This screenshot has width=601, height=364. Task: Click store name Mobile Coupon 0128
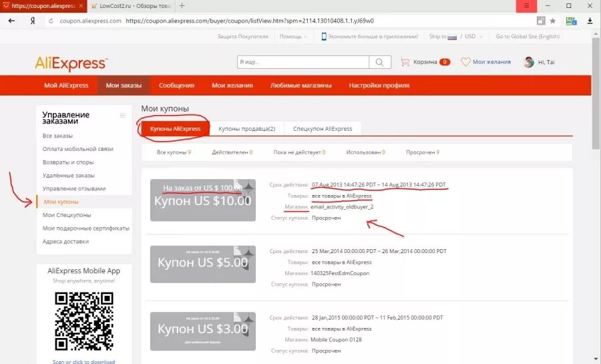pos(336,339)
